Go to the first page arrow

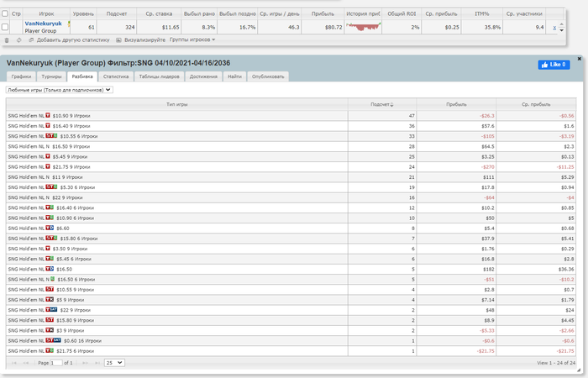click(14, 363)
